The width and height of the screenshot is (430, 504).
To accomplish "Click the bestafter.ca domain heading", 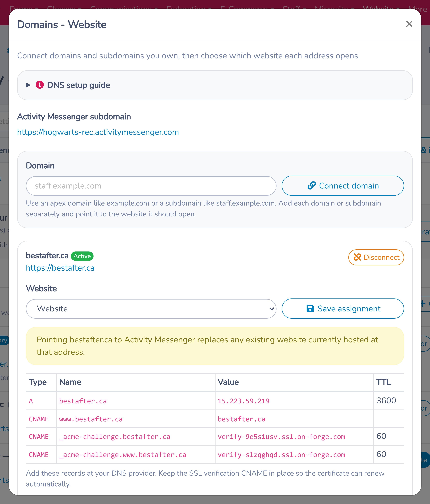I will pyautogui.click(x=47, y=256).
